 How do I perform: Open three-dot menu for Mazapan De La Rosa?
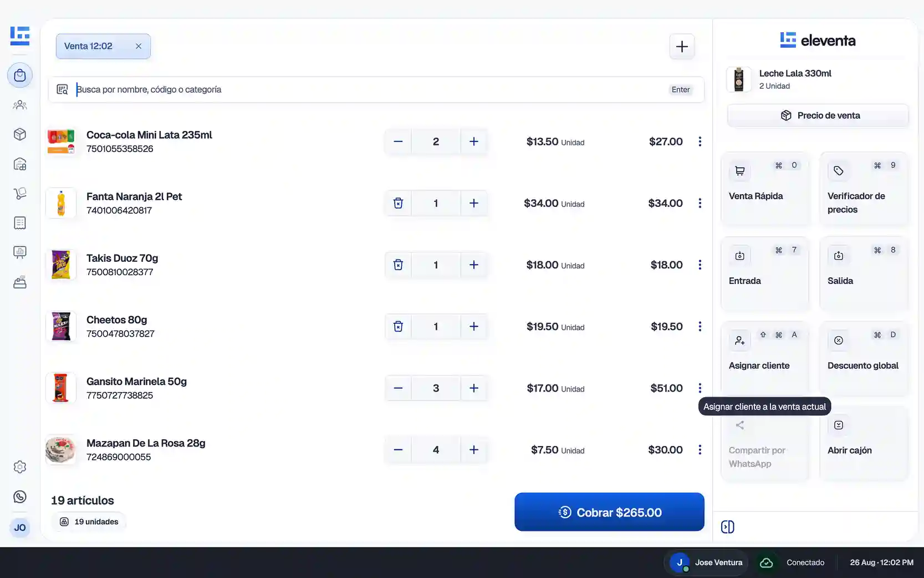click(700, 449)
